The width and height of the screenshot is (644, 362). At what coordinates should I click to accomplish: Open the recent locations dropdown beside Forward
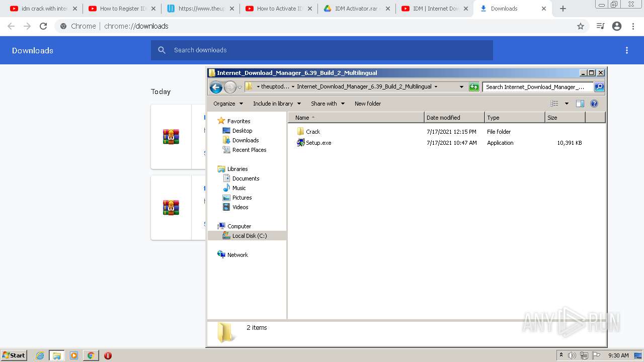[x=240, y=87]
